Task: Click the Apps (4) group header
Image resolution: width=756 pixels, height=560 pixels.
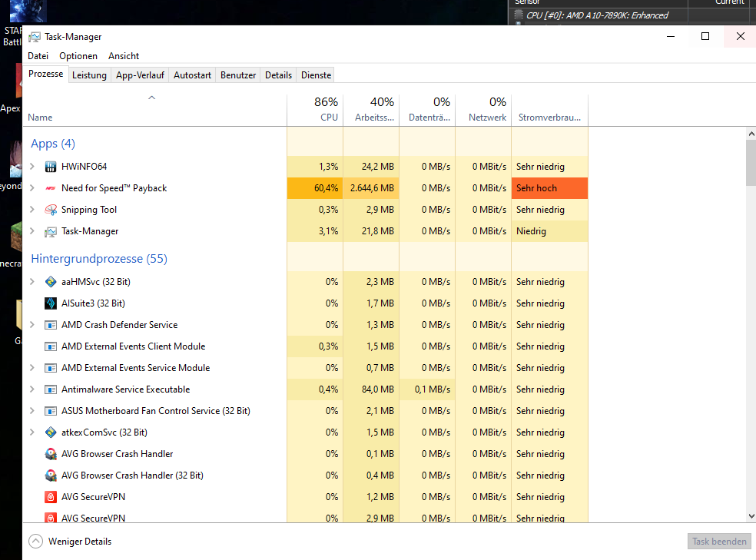Action: 53,144
